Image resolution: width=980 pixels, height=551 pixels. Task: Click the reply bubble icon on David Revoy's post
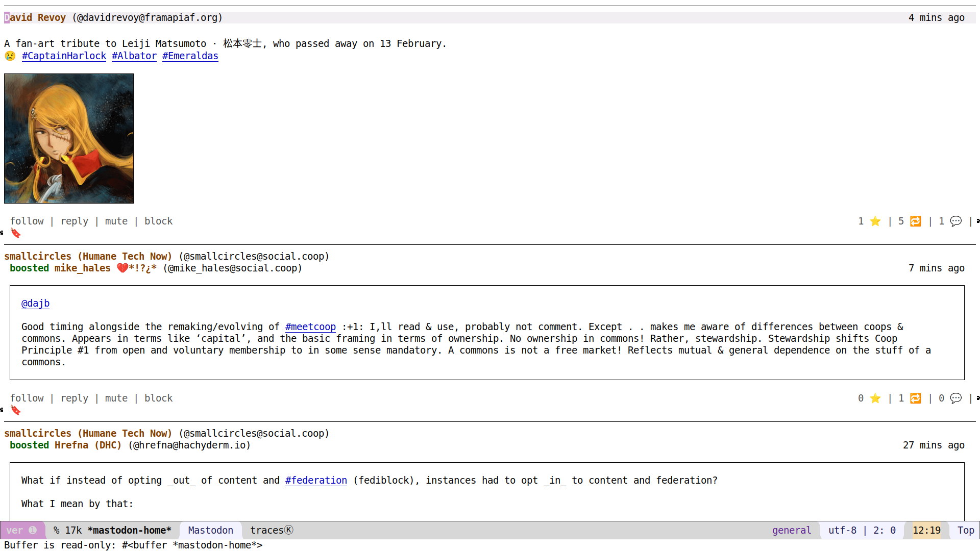tap(956, 221)
